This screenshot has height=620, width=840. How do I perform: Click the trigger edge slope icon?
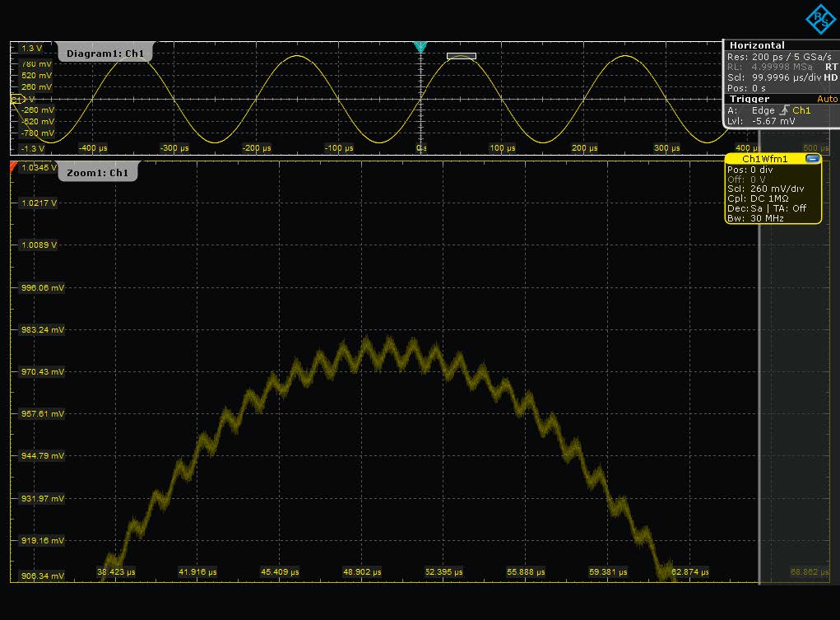click(785, 110)
